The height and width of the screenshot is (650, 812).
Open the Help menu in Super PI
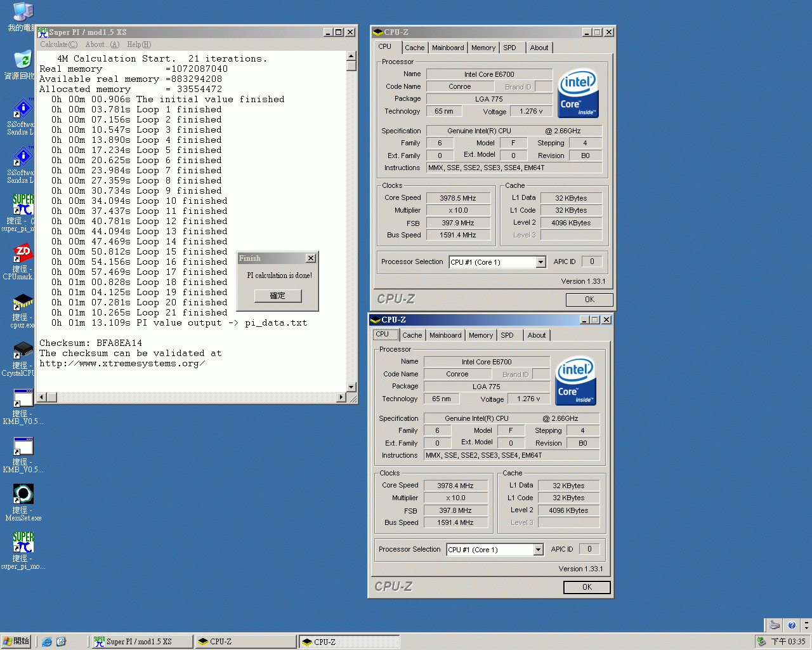point(139,44)
